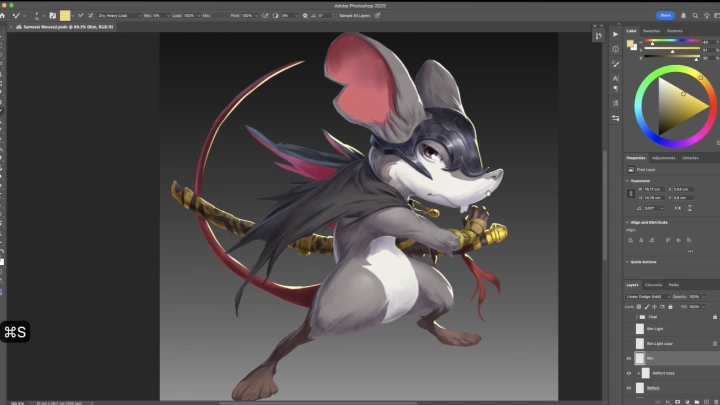720x405 pixels.
Task: Click the color wheel triangle
Action: click(679, 106)
